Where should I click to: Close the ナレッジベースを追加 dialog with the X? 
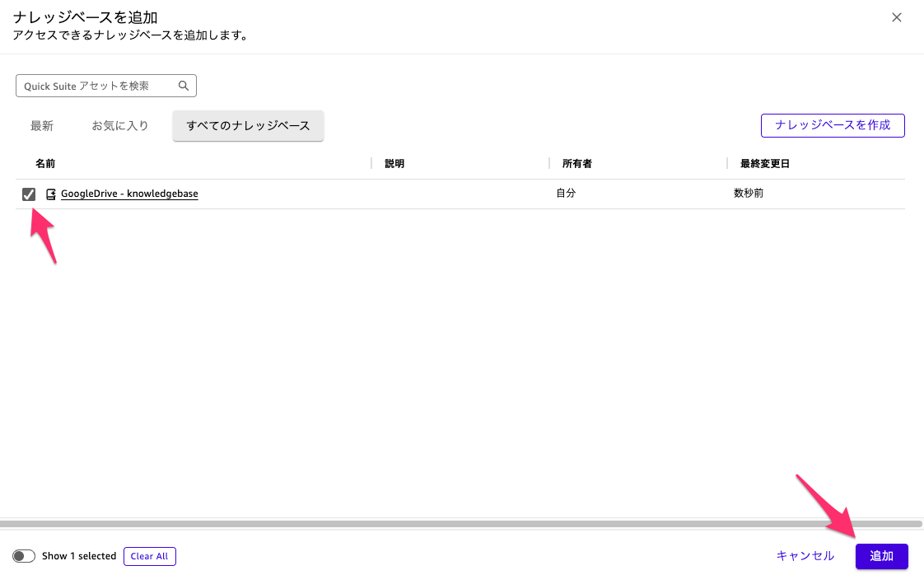(x=897, y=16)
